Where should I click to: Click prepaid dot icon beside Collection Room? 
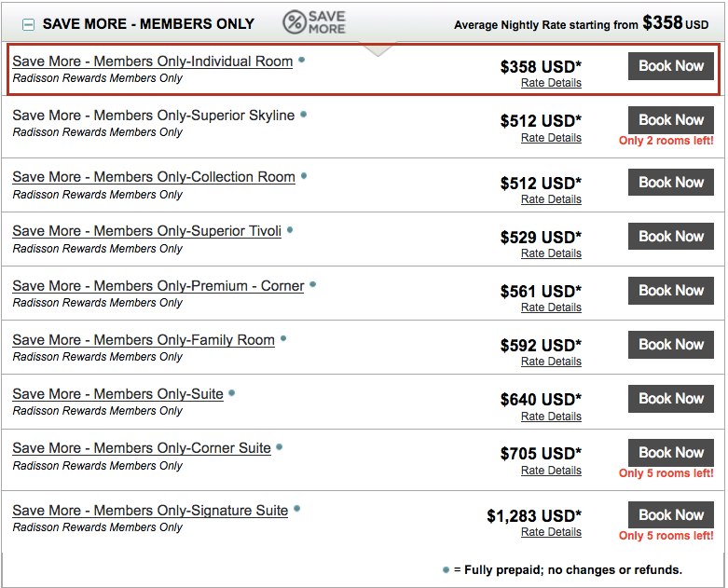click(304, 175)
